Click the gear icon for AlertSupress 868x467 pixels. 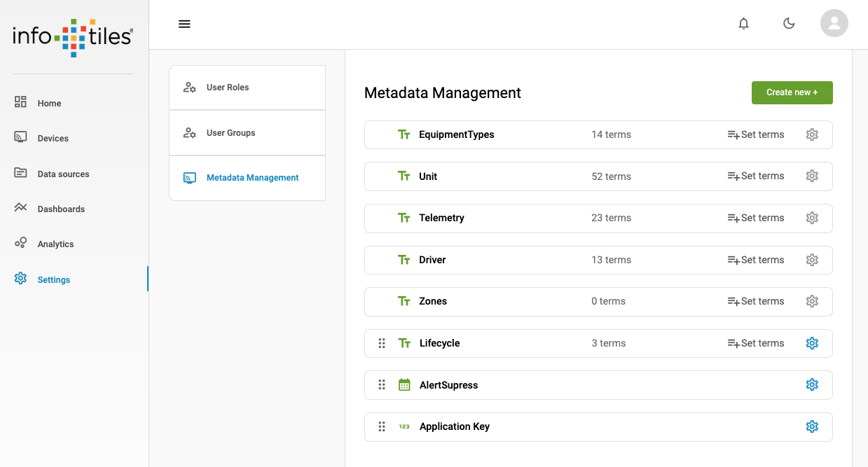(812, 384)
